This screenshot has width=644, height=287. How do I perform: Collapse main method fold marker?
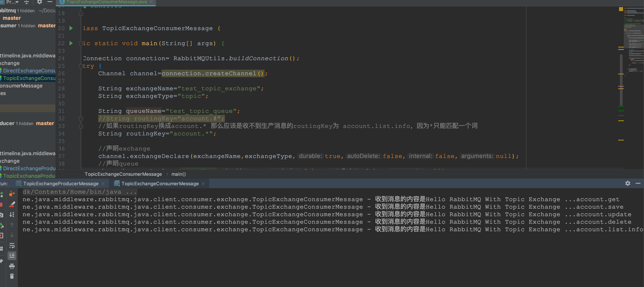[x=81, y=44]
